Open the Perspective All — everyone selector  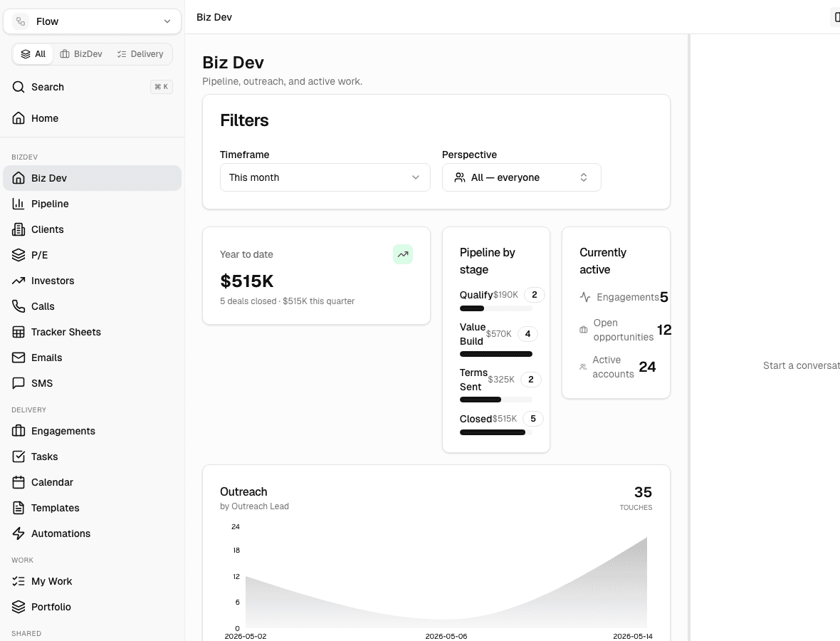521,177
